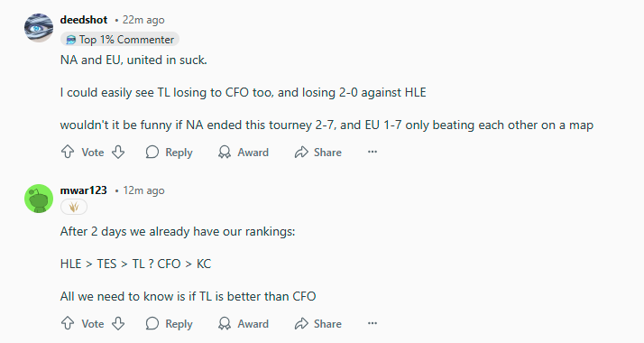This screenshot has width=644, height=343.
Task: Click deedshot's eye avatar image
Action: tap(39, 27)
